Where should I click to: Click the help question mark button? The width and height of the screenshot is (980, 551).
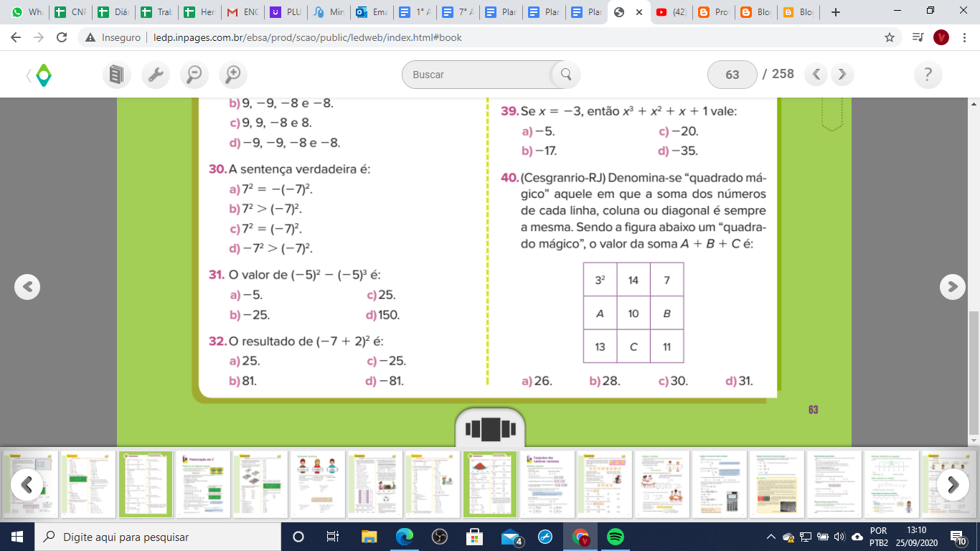928,75
